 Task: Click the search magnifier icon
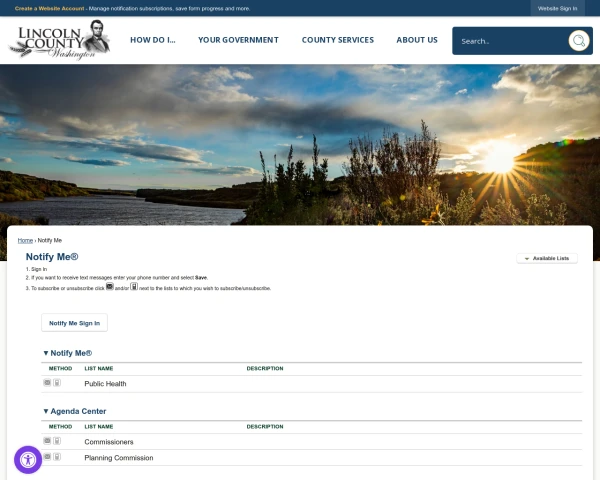click(579, 41)
